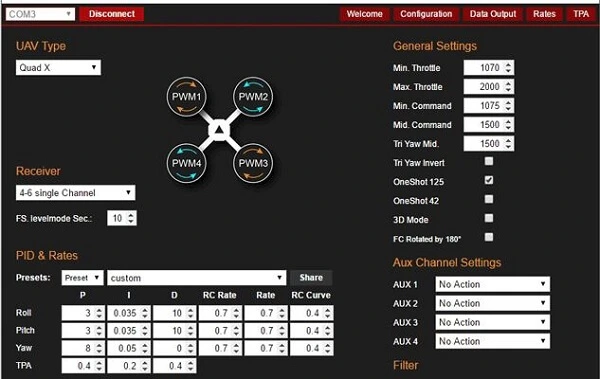Image resolution: width=600 pixels, height=379 pixels.
Task: Click the Yaw RC Curve field
Action: [312, 348]
